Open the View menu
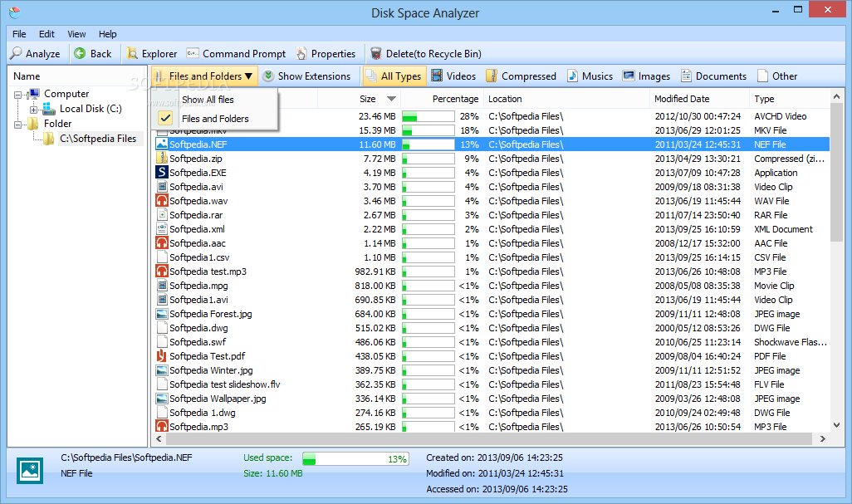Image resolution: width=852 pixels, height=504 pixels. [76, 34]
